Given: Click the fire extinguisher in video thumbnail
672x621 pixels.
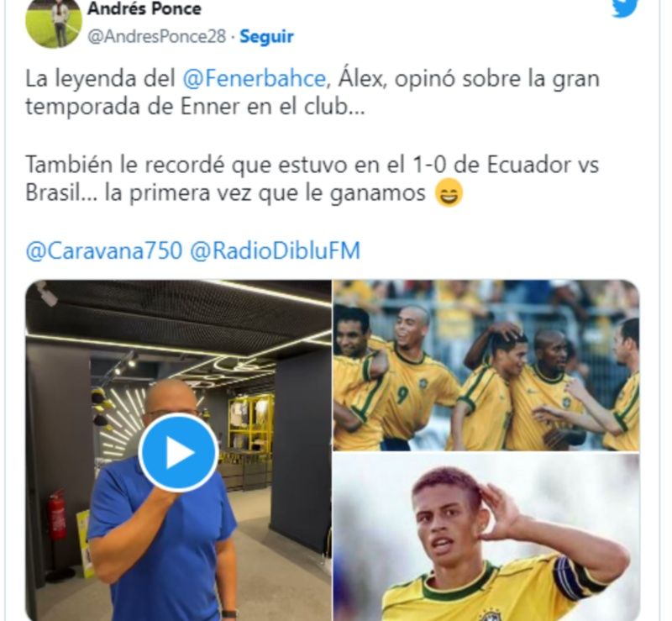Looking at the screenshot, I should 56,518.
